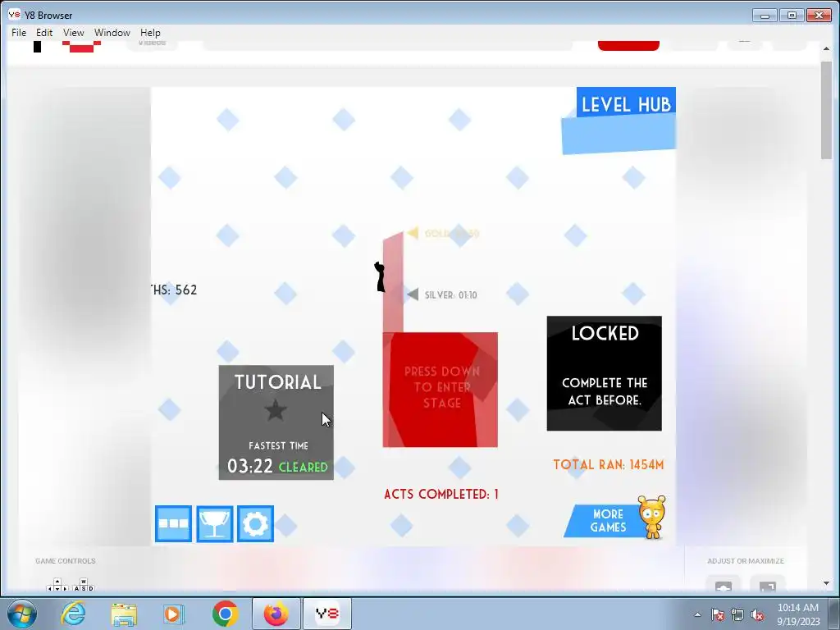Click the star on the Tutorial tile

pos(276,410)
